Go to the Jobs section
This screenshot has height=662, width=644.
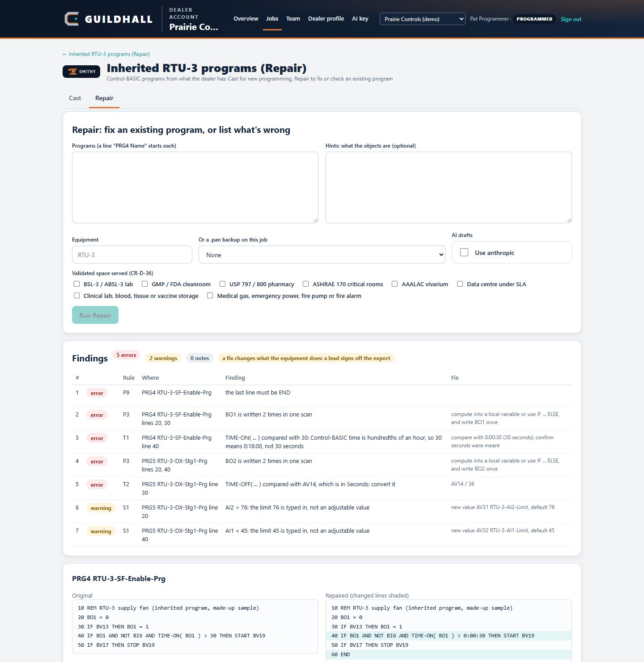272,19
